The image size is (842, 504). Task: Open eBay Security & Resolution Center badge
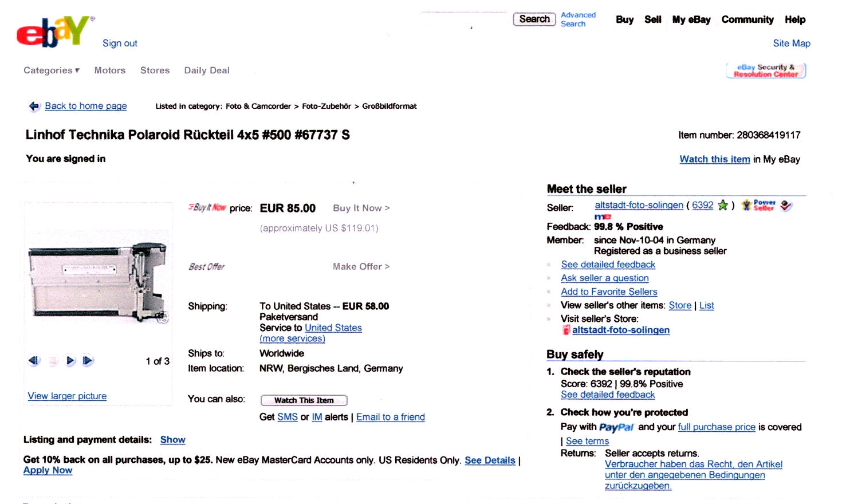click(766, 70)
